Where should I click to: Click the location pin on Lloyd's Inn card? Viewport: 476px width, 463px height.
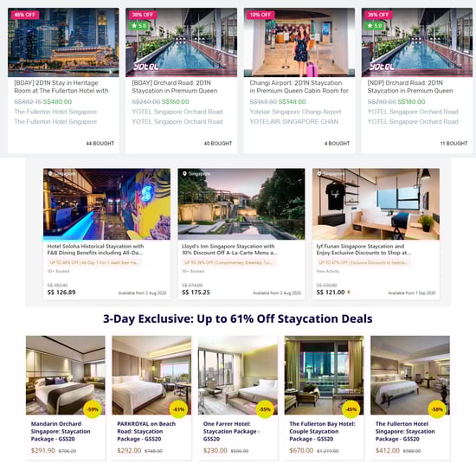tap(184, 174)
